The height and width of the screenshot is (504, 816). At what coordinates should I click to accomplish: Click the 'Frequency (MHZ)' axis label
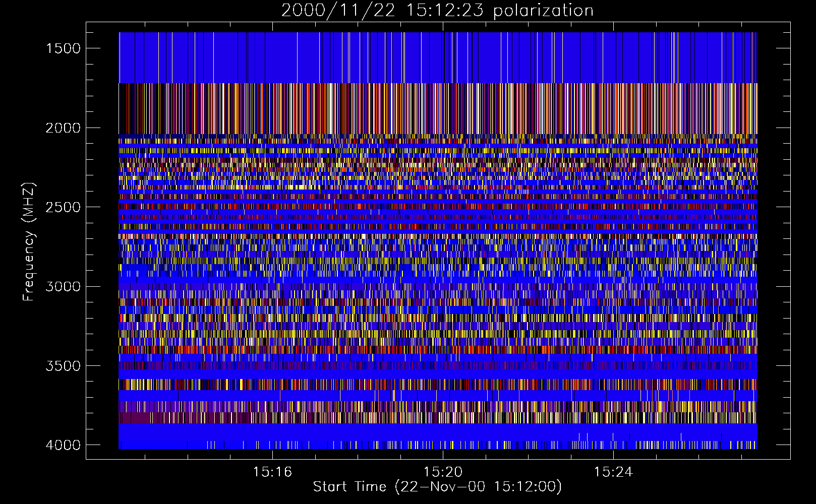pos(29,242)
